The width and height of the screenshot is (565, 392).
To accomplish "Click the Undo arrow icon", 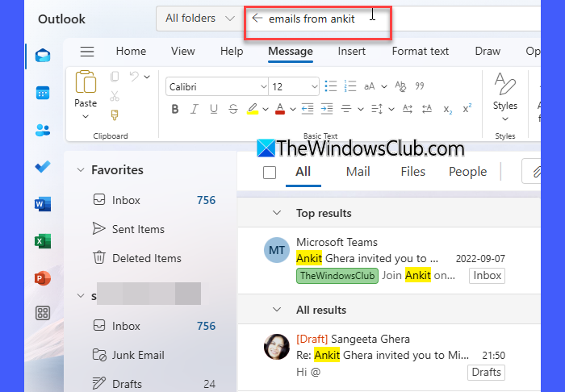I will [x=135, y=77].
